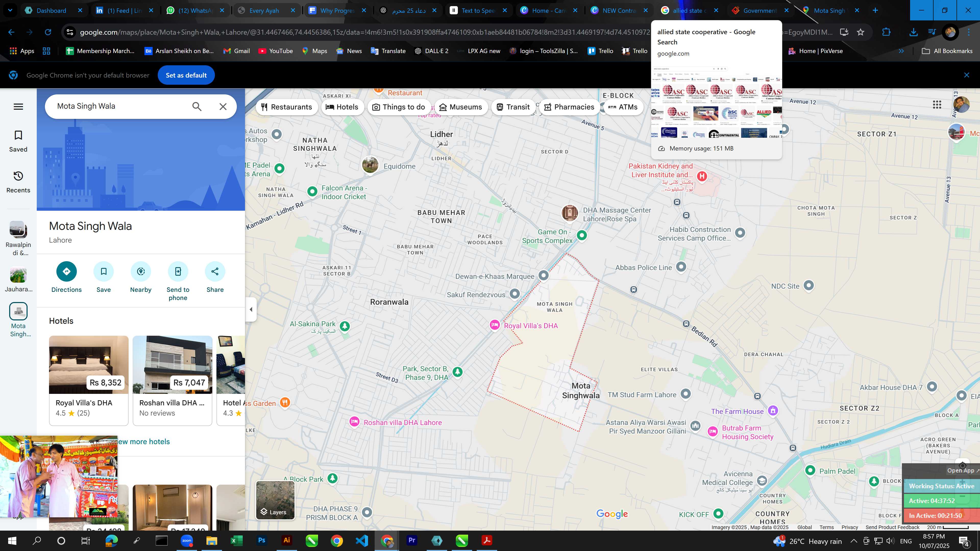Open Rawalpindi recent item in sidebar
This screenshot has width=980, height=551.
18,239
